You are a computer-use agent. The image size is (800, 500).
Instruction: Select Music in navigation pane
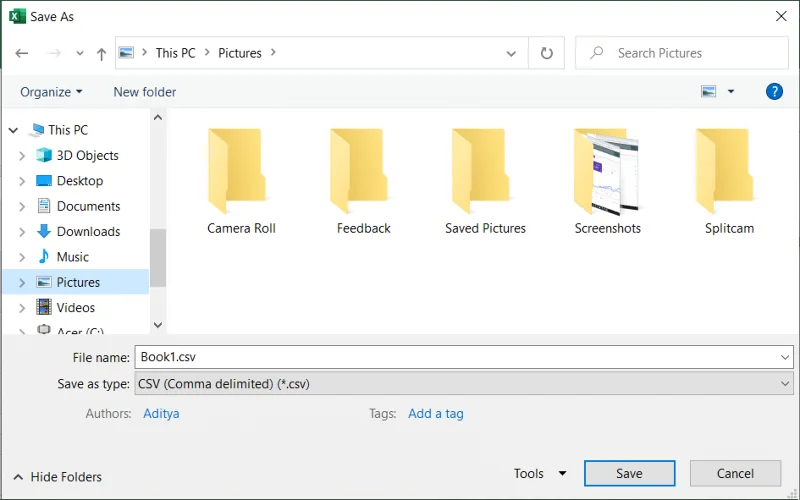pos(72,257)
